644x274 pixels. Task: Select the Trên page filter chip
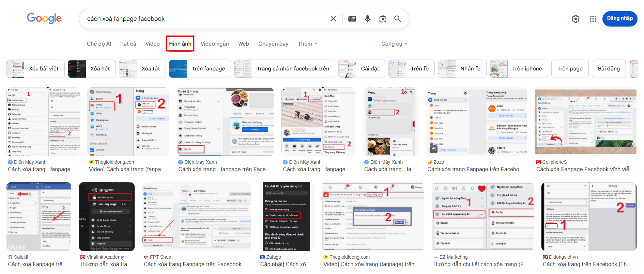tap(570, 68)
